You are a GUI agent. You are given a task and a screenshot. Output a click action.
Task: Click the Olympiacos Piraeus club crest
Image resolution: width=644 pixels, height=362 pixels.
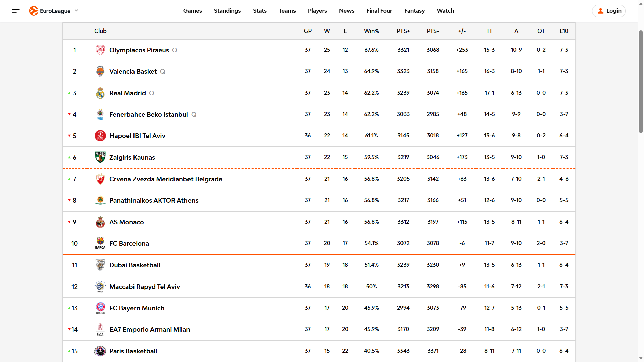coord(100,50)
